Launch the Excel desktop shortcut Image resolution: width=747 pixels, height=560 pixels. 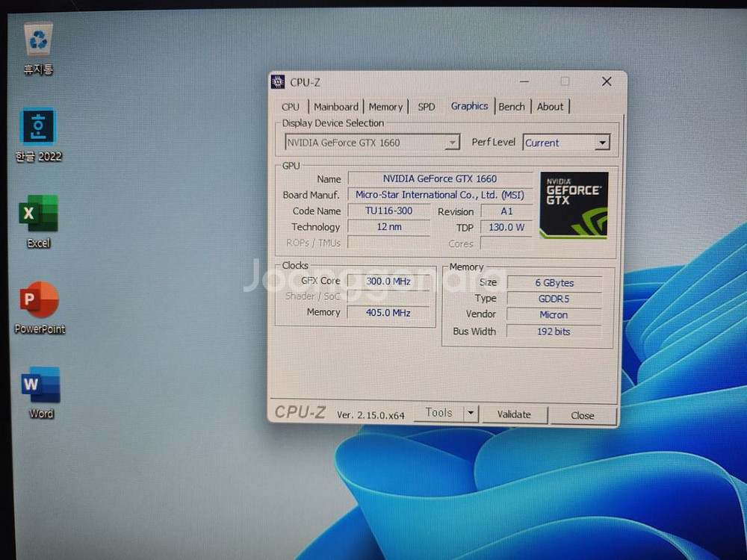click(38, 222)
